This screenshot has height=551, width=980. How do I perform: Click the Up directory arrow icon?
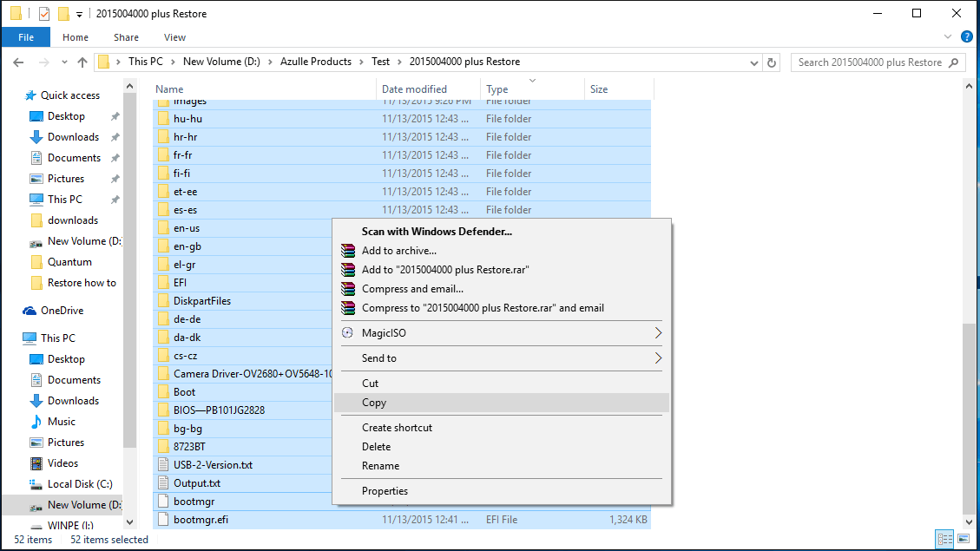82,62
